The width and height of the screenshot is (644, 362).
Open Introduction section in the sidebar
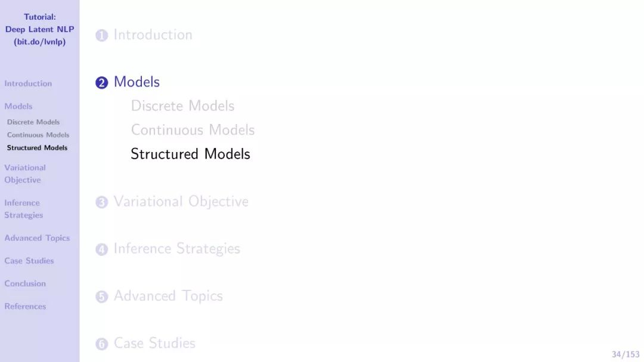28,83
